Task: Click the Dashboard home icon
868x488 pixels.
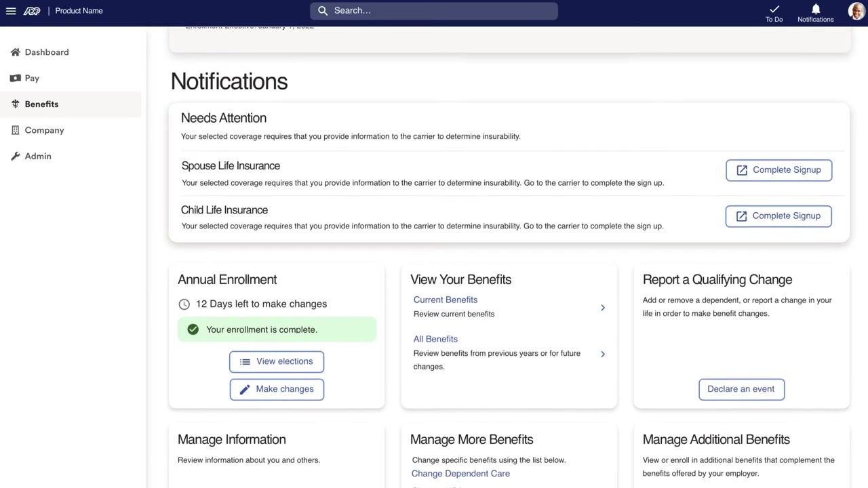Action: tap(15, 52)
